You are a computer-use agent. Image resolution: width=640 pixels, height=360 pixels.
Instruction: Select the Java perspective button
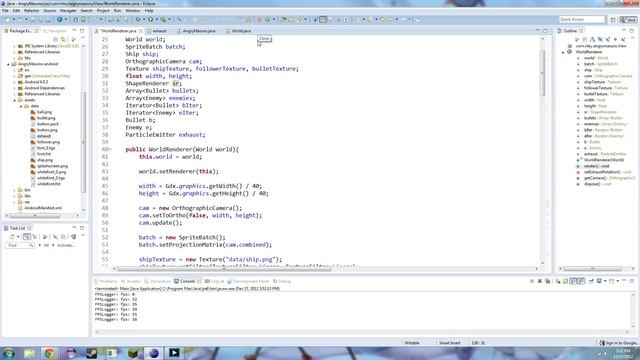628,20
